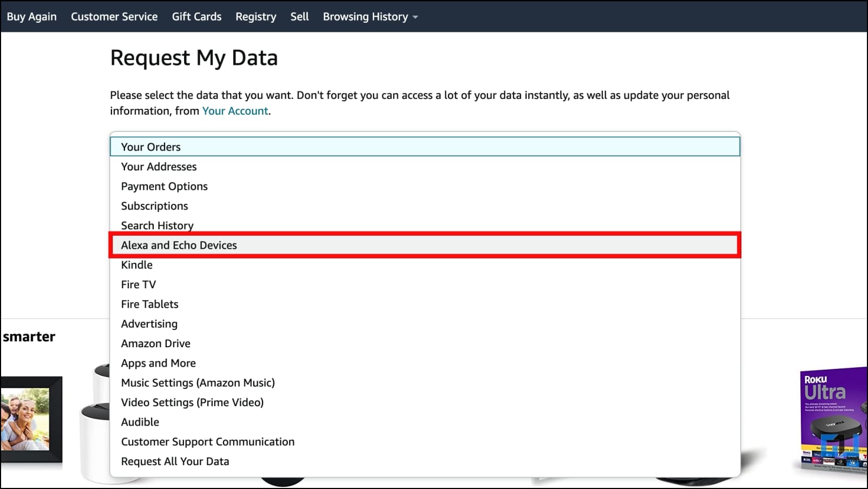Select Your Orders in the data list

425,147
